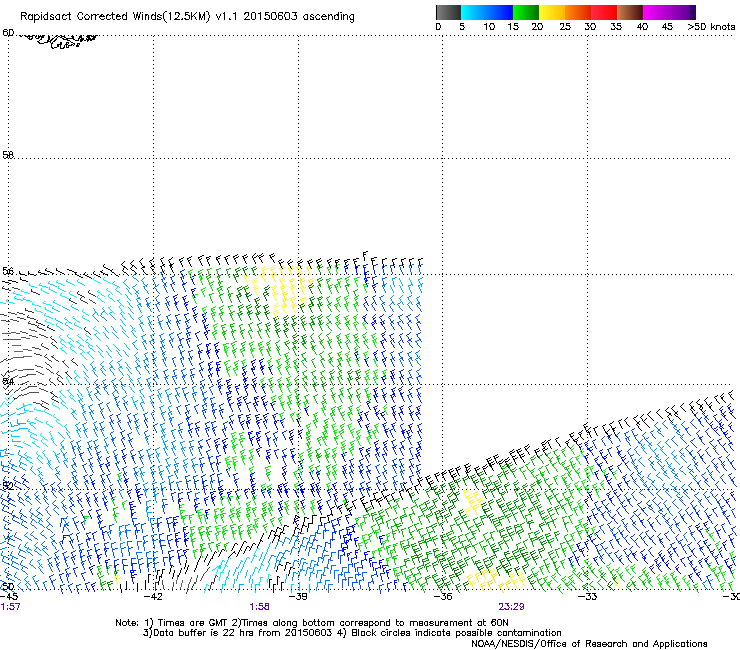Click the red 30-35 knots legend segment
Image resolution: width=740 pixels, height=650 pixels.
pyautogui.click(x=604, y=12)
